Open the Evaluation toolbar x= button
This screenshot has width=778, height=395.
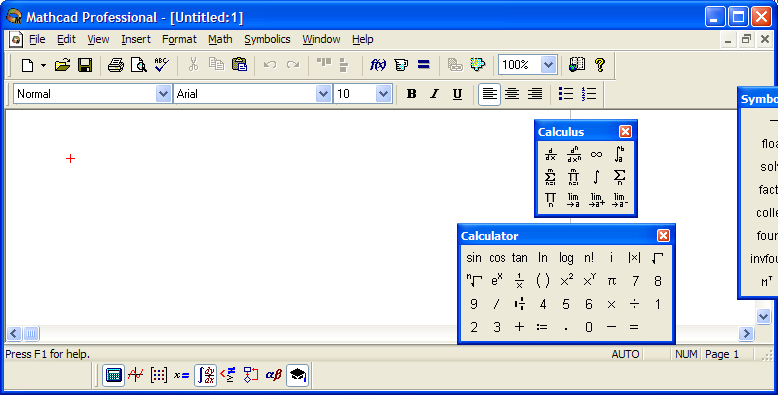[x=182, y=375]
